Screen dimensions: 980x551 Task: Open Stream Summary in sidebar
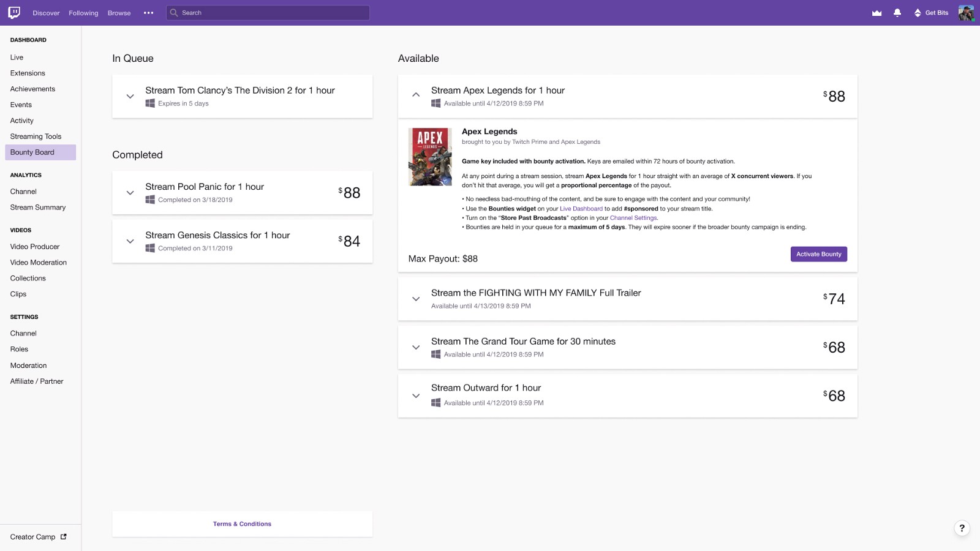(x=38, y=208)
